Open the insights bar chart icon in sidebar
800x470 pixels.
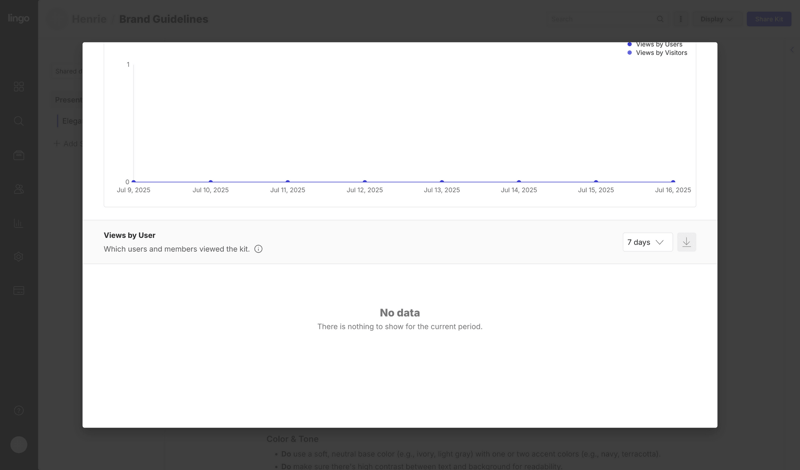click(x=19, y=223)
